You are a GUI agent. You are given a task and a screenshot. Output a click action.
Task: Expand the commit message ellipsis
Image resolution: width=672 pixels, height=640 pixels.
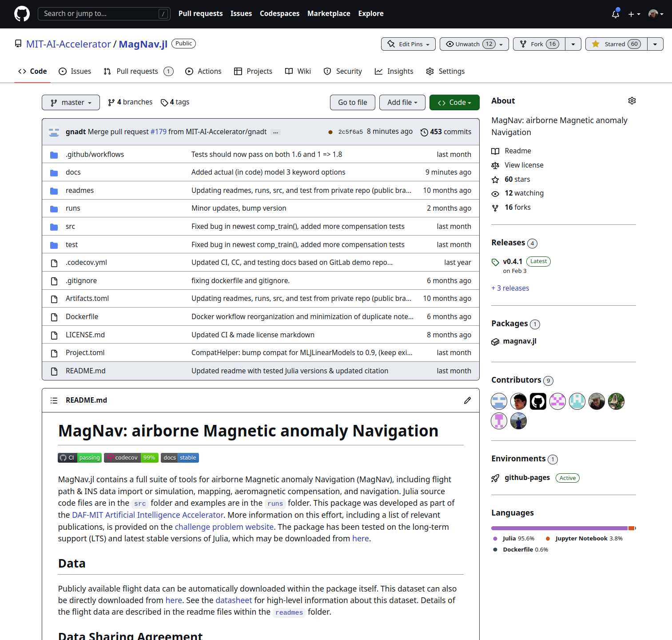tap(275, 132)
